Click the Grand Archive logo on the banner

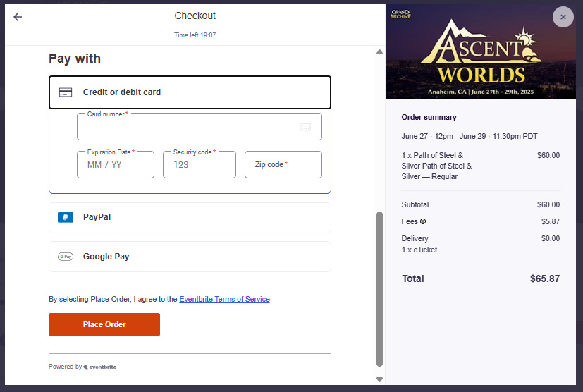400,15
